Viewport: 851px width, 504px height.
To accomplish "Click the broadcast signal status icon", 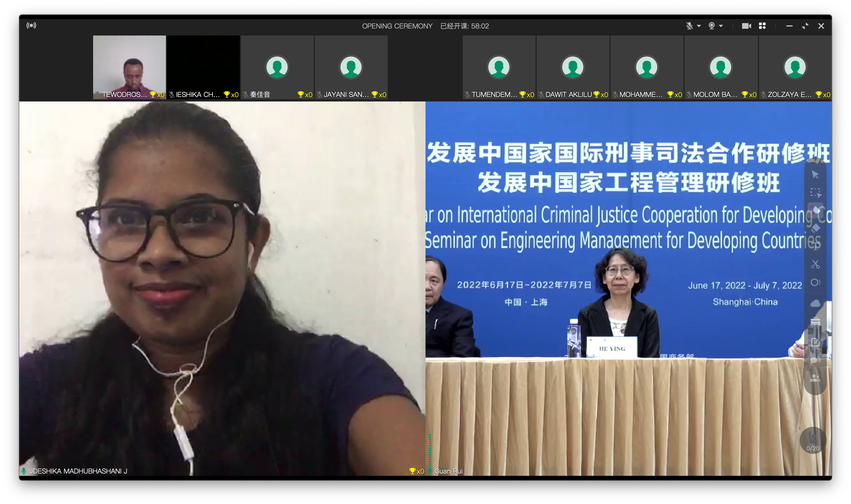I will (31, 25).
